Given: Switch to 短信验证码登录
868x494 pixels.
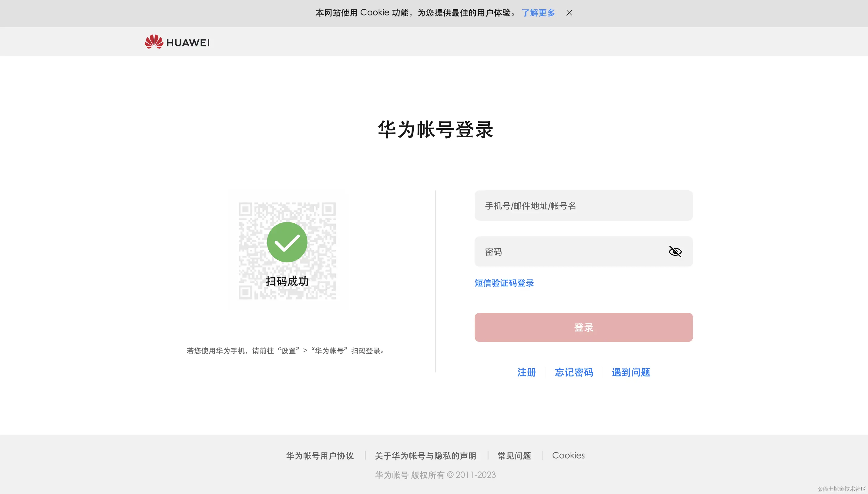Looking at the screenshot, I should coord(504,283).
